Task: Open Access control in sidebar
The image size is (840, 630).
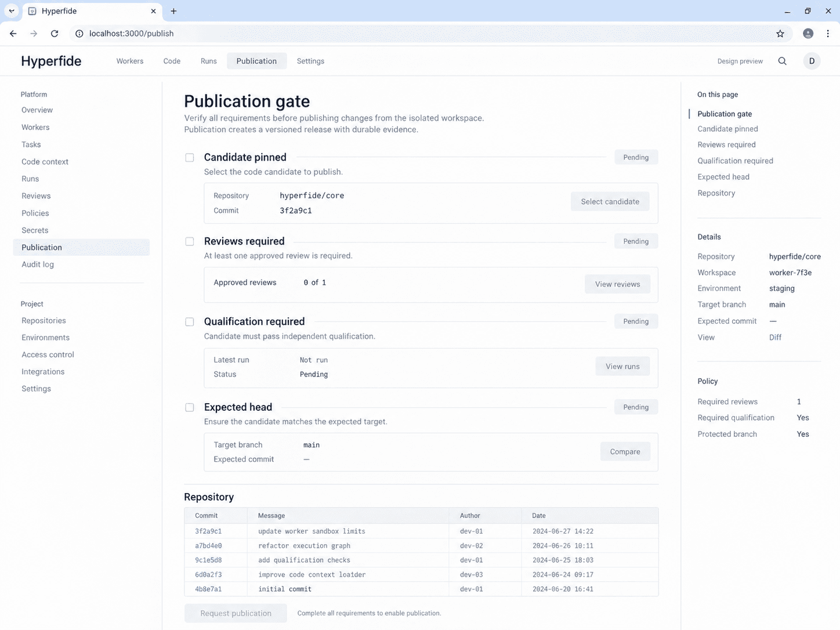Action: pyautogui.click(x=48, y=354)
